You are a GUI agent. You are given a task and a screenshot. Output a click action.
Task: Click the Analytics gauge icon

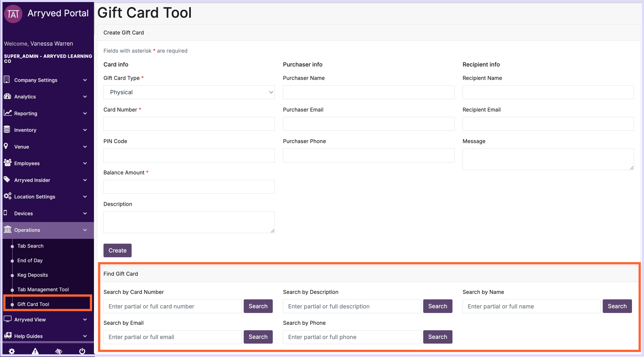pyautogui.click(x=7, y=96)
